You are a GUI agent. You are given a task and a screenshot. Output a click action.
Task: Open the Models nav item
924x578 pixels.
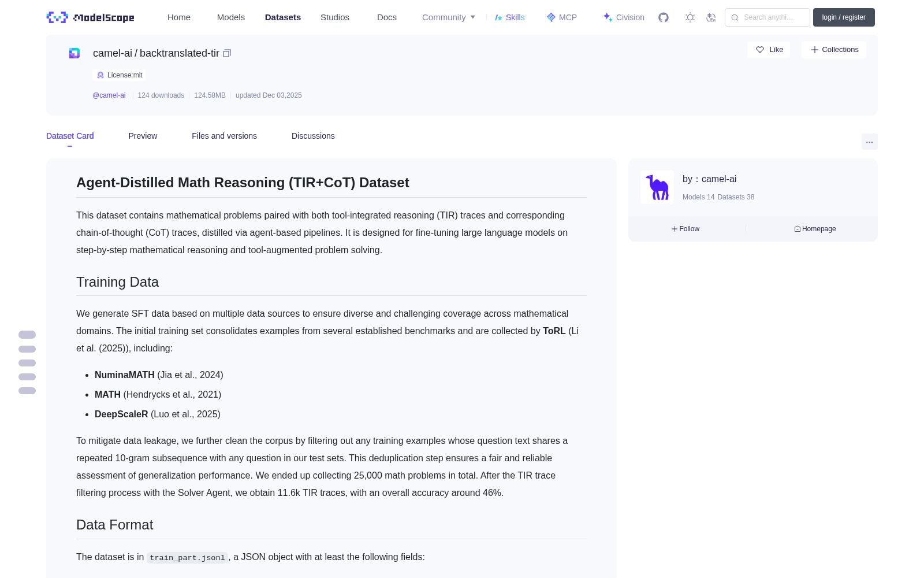[231, 17]
